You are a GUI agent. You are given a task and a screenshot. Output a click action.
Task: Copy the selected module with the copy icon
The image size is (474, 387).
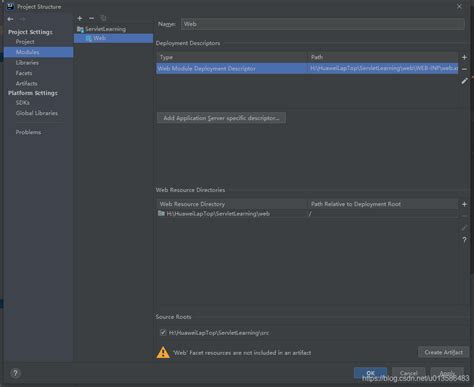[x=103, y=18]
